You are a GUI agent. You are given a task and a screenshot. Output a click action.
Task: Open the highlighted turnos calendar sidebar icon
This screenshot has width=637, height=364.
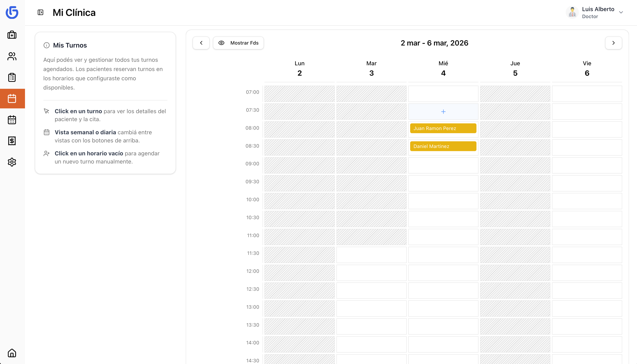(x=12, y=98)
